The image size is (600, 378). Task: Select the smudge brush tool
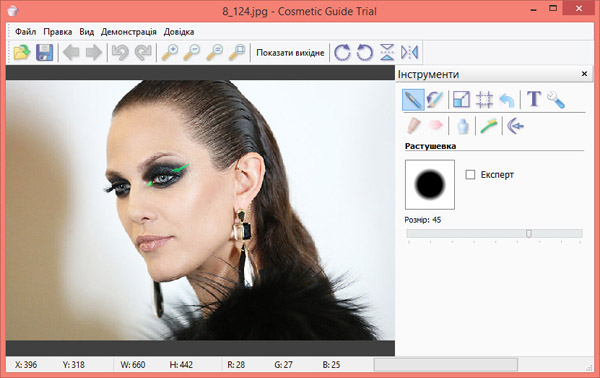coord(435,100)
